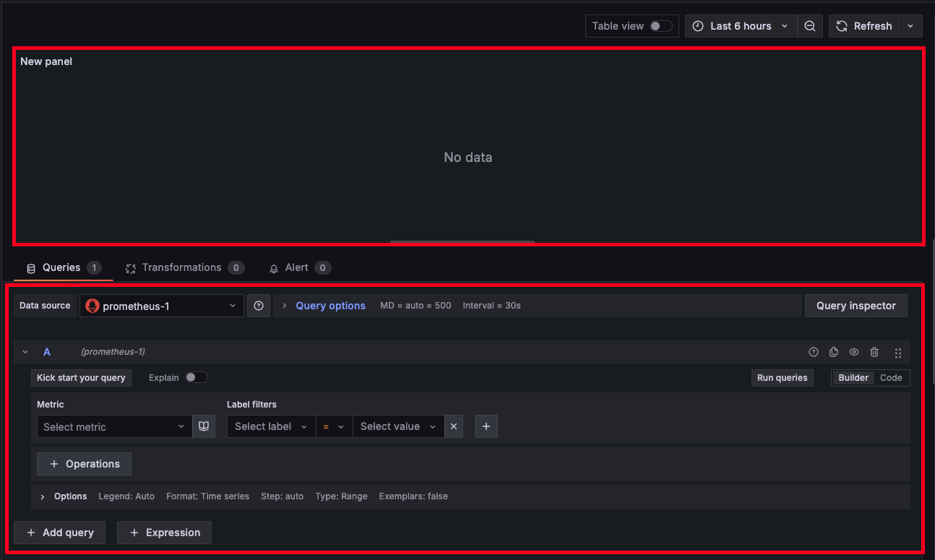Click the Interval = 30s text
Image resolution: width=935 pixels, height=560 pixels.
pos(491,306)
